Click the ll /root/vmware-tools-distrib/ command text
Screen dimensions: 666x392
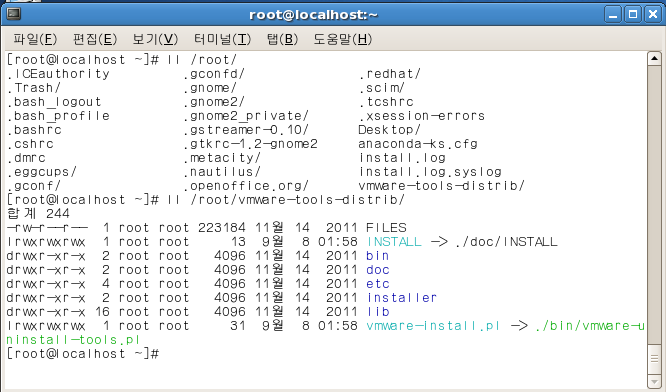click(285, 200)
